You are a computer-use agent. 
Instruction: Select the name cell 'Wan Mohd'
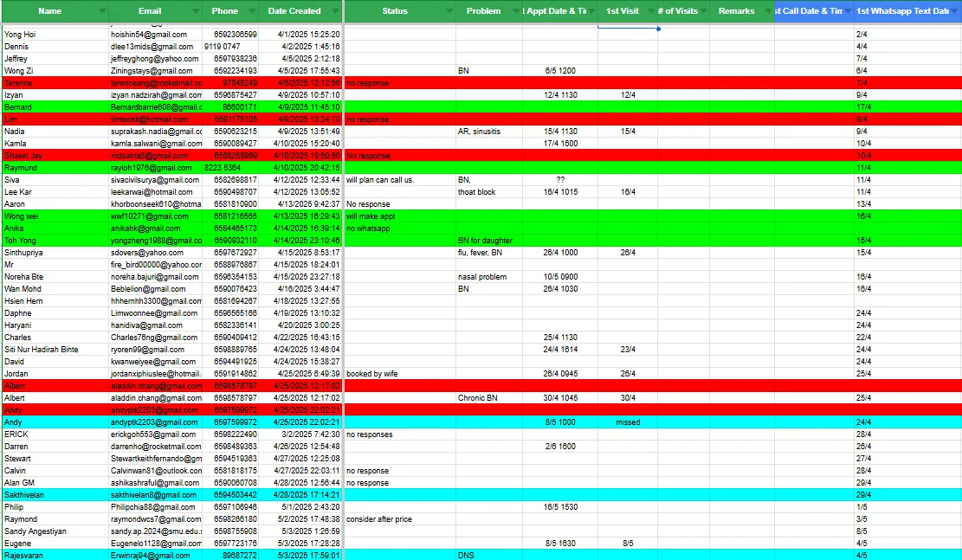click(55, 289)
